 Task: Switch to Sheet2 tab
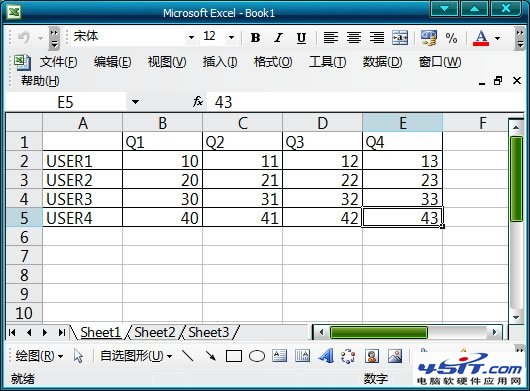[x=154, y=332]
